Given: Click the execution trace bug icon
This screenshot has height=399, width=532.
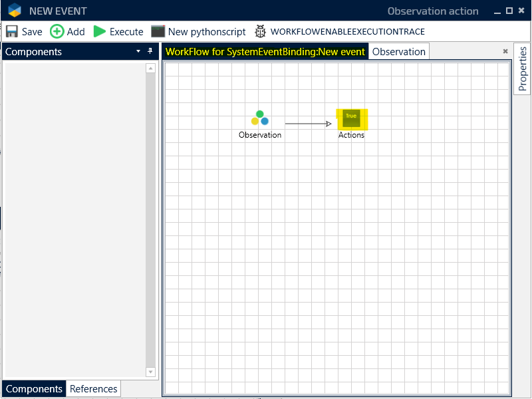Looking at the screenshot, I should [x=260, y=31].
